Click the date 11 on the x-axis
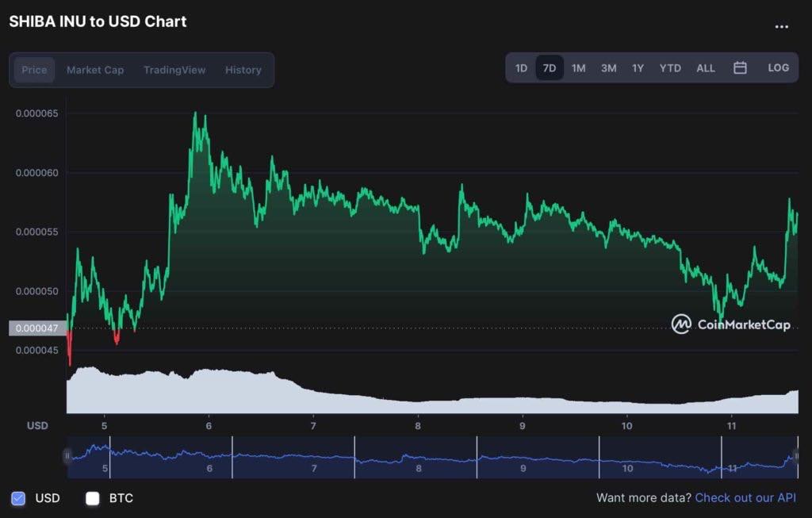The width and height of the screenshot is (812, 518). [731, 426]
